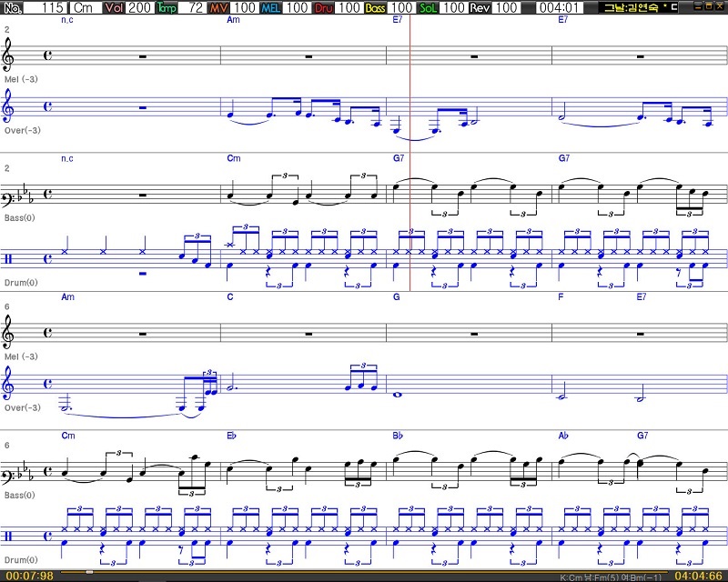728x582 pixels.
Task: Click the Bb chord symbol
Action: coord(398,436)
